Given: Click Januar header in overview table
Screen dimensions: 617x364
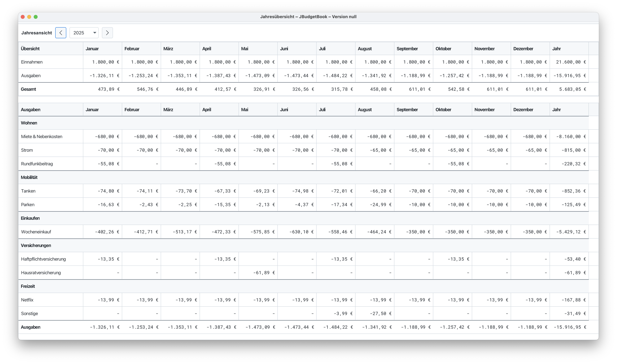Looking at the screenshot, I should [x=102, y=49].
